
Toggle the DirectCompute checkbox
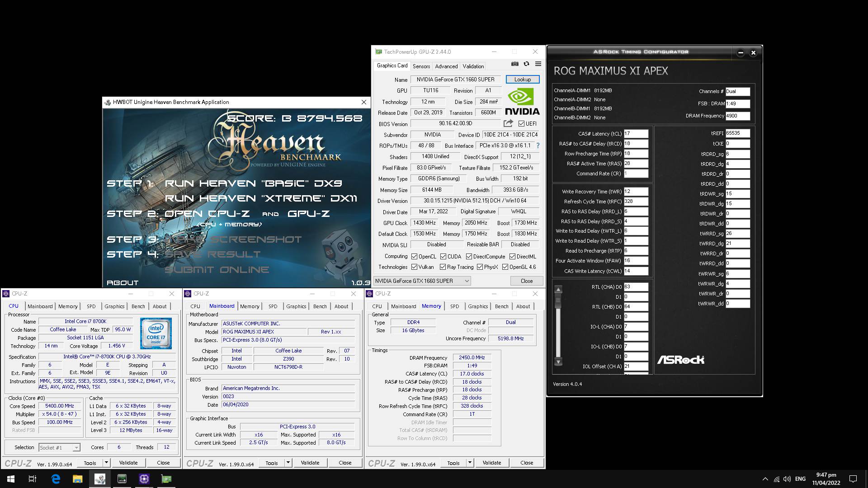click(x=469, y=256)
